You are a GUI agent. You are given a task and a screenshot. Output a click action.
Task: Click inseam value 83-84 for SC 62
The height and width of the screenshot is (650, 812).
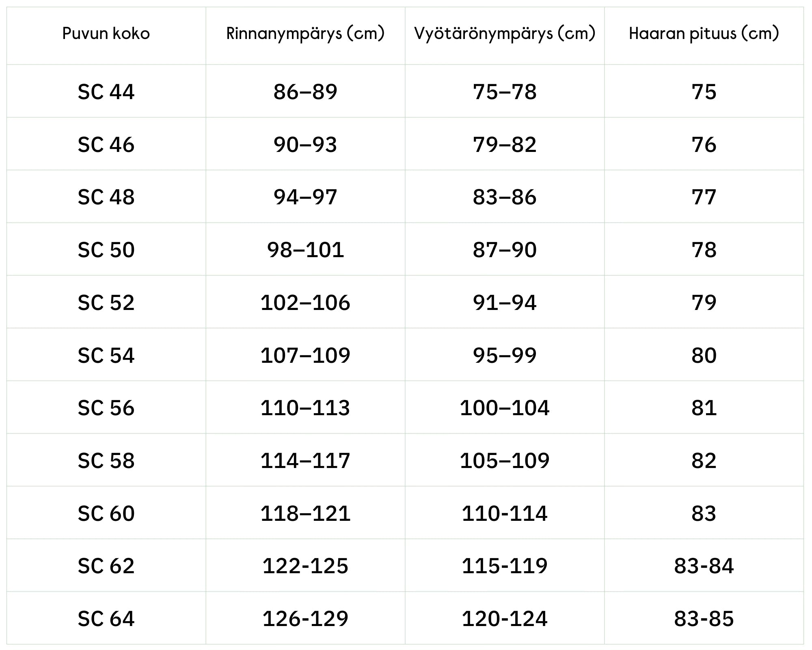pos(704,566)
